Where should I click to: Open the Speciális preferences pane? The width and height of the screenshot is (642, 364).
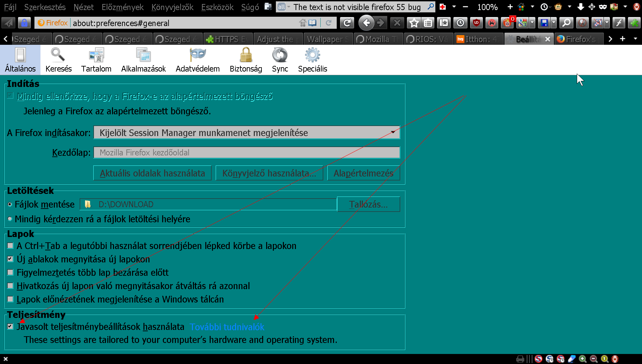pos(313,60)
